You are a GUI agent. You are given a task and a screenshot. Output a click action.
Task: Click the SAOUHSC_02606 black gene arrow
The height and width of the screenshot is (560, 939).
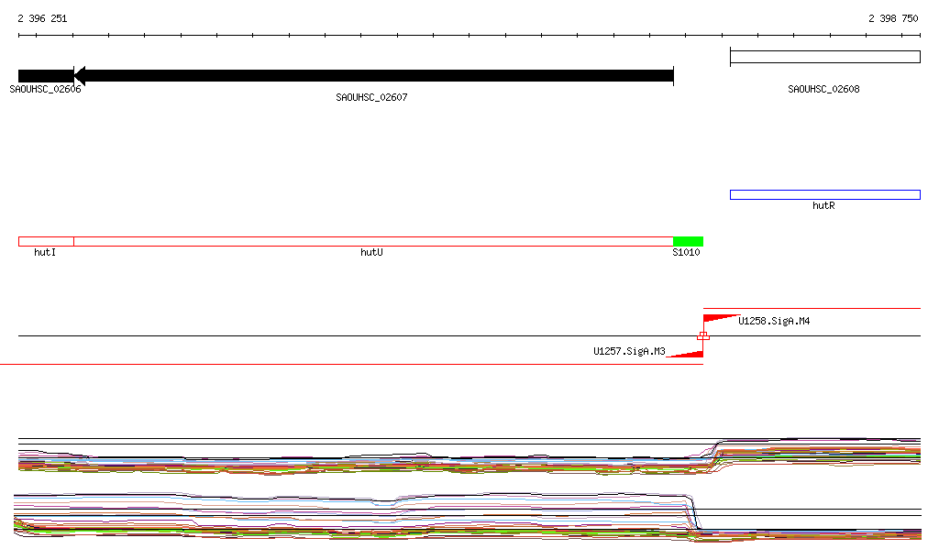pos(45,76)
